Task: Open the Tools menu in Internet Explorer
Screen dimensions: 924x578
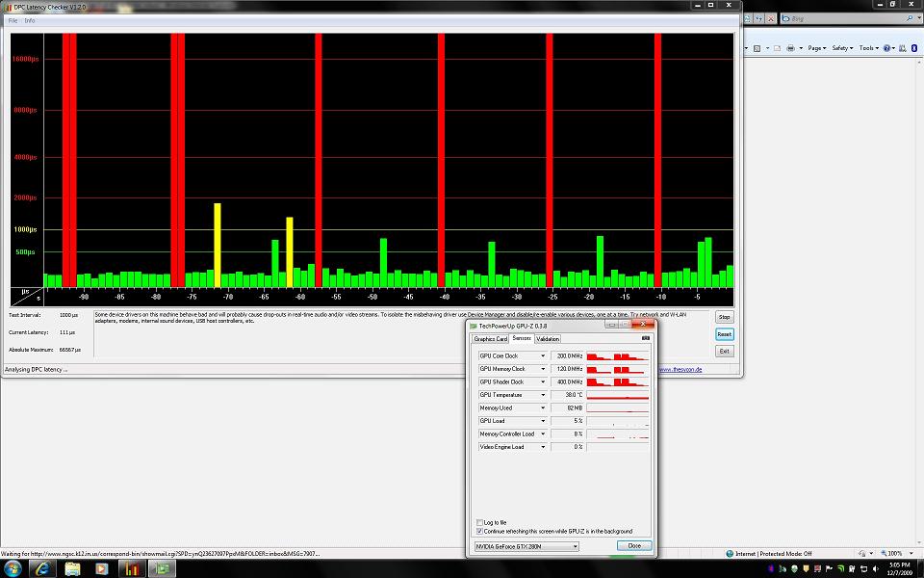Action: pos(868,48)
